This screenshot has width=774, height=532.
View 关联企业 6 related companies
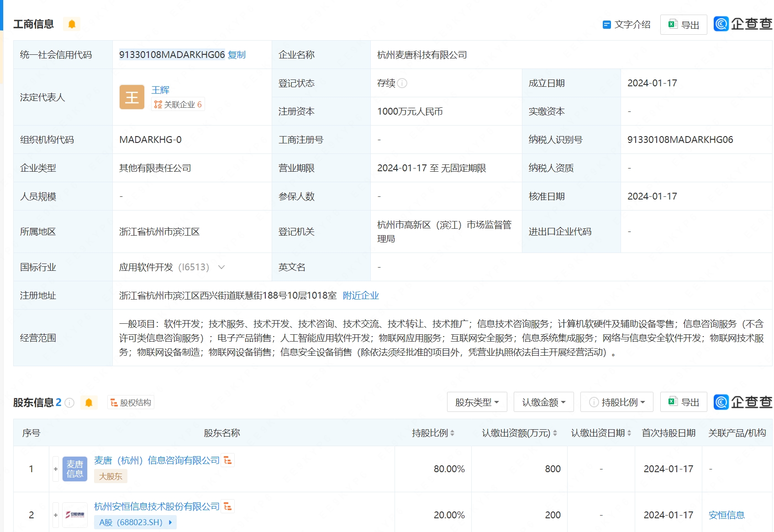tap(178, 105)
